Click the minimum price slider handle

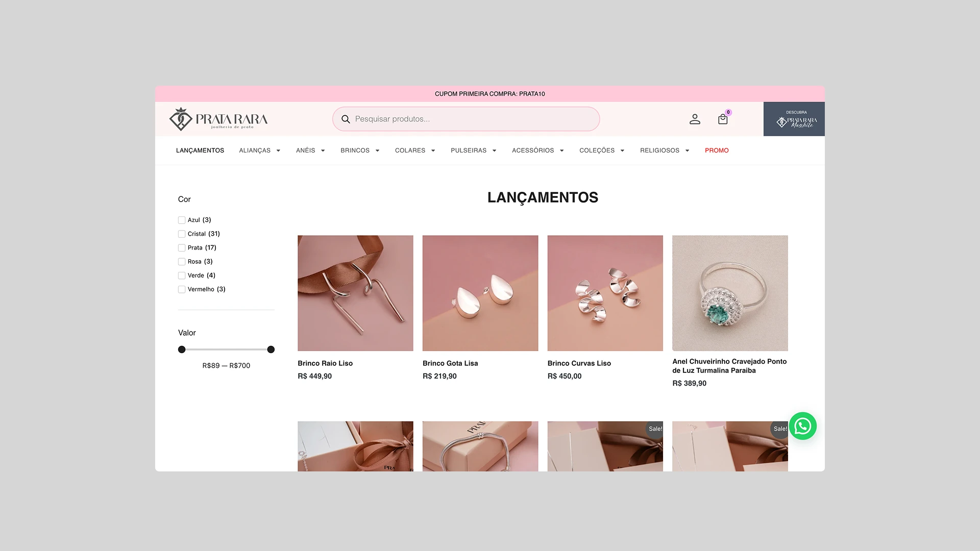point(182,349)
